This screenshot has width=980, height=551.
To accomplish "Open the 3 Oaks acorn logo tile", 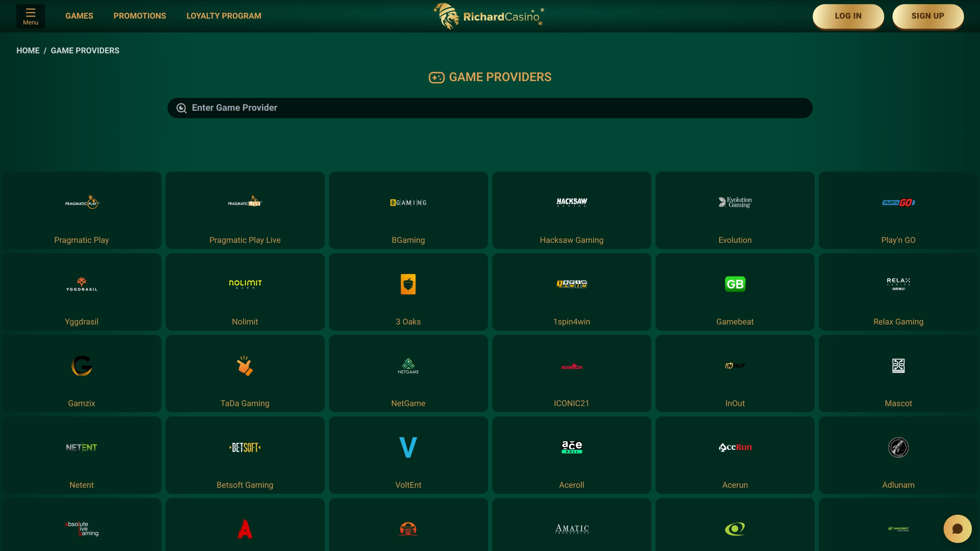I will click(x=408, y=284).
